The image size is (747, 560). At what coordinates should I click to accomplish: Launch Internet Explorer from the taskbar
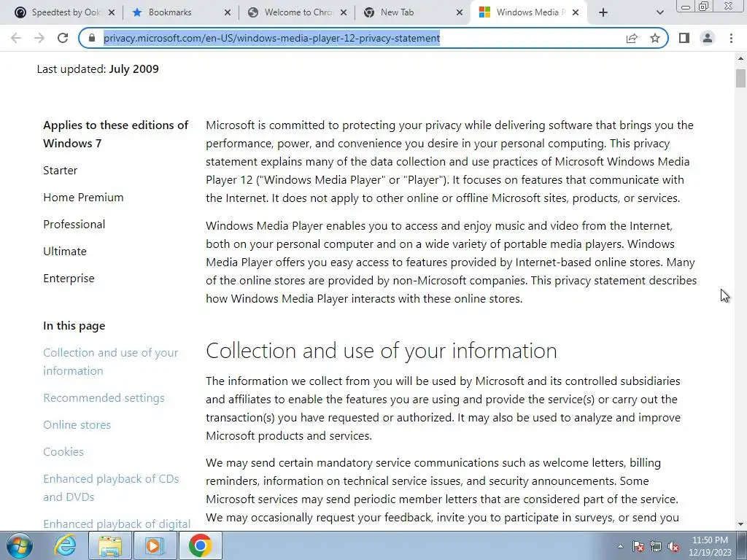point(65,545)
